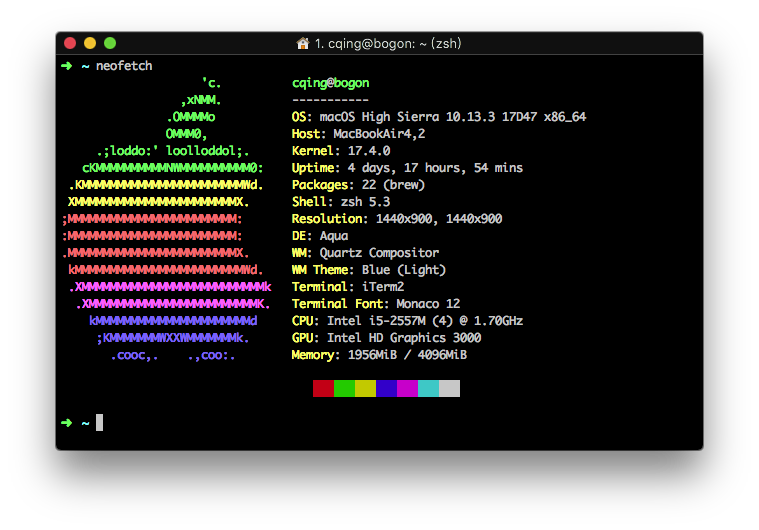Click the red color block
The height and width of the screenshot is (530, 759).
(x=323, y=389)
